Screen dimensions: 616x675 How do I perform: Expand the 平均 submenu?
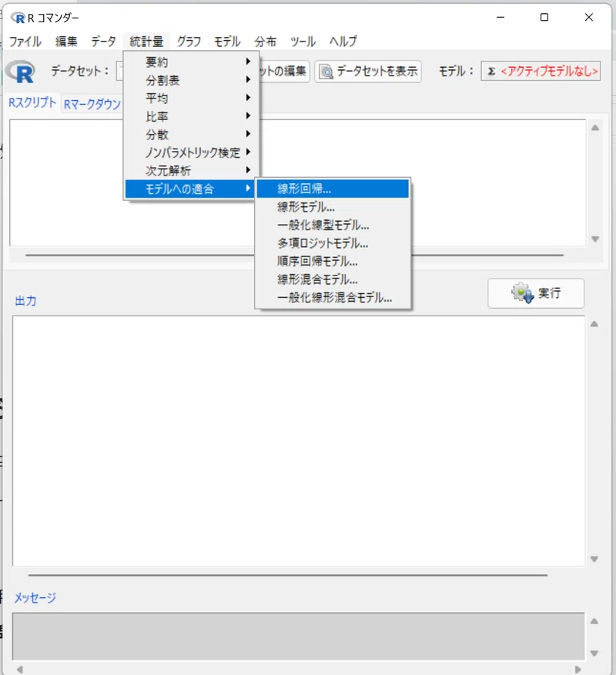[x=189, y=99]
